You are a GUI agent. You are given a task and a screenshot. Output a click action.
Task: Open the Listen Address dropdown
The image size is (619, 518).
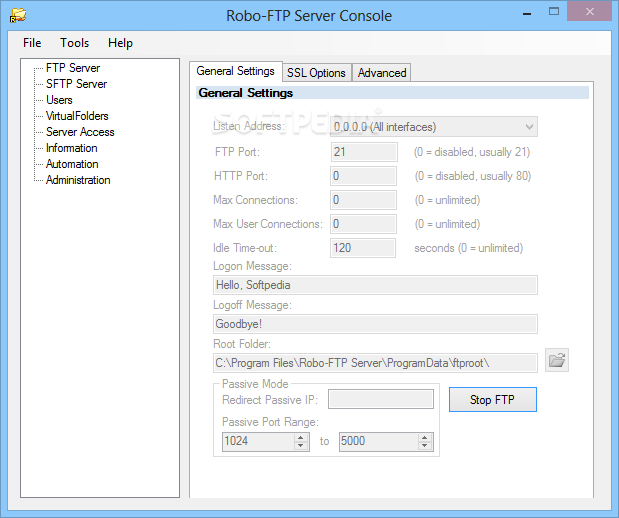click(433, 127)
